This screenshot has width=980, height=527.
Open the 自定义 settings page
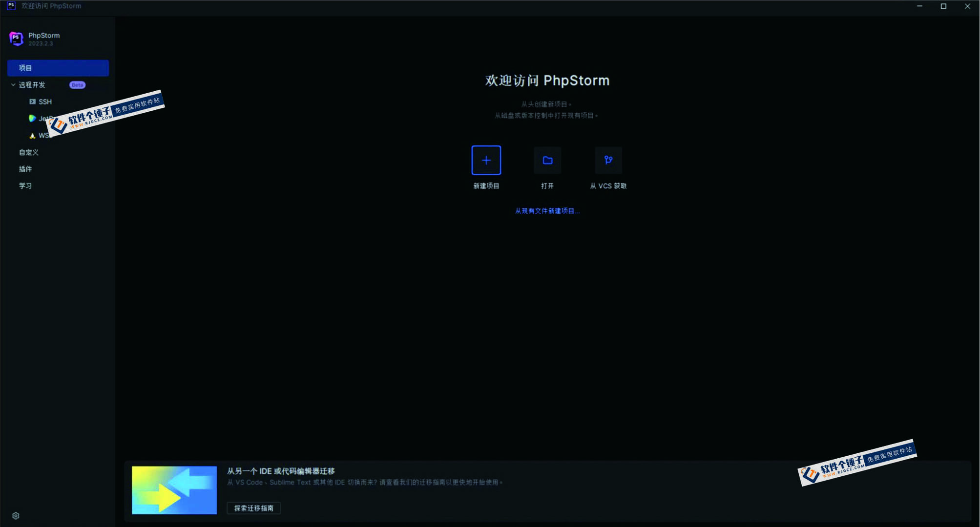coord(28,152)
